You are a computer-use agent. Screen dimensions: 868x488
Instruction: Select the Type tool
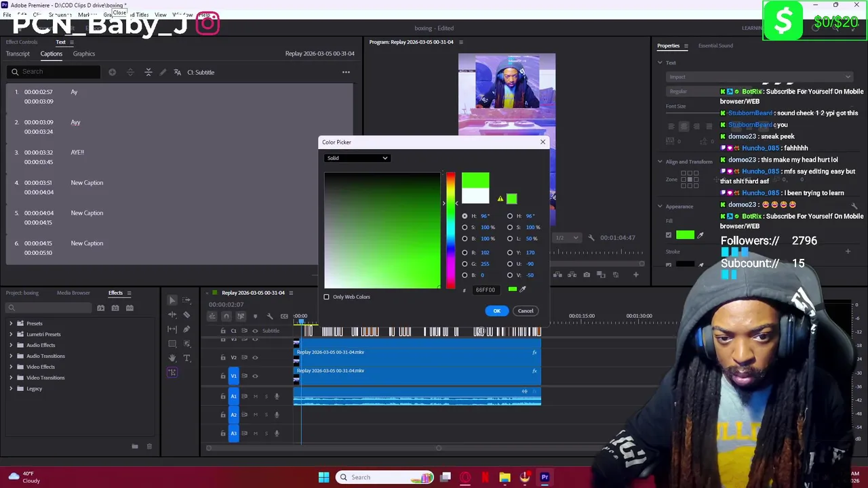[187, 358]
